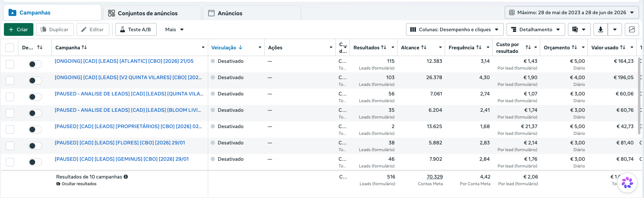This screenshot has width=644, height=198.
Task: Toggle the FLORES campaign switch
Action: tap(35, 146)
